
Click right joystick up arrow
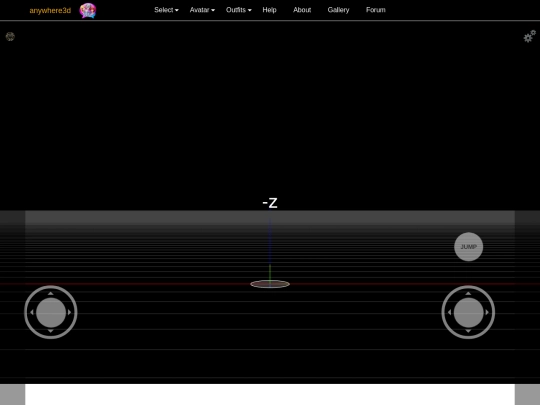468,293
